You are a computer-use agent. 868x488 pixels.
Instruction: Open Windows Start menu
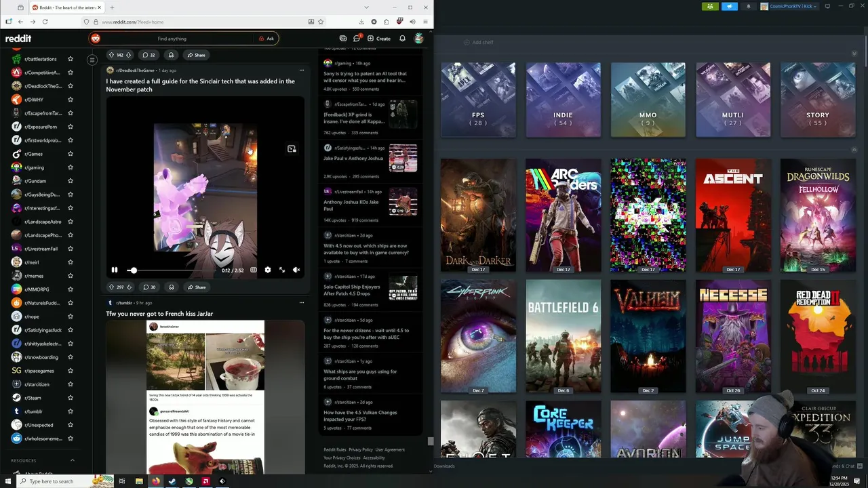click(x=8, y=481)
